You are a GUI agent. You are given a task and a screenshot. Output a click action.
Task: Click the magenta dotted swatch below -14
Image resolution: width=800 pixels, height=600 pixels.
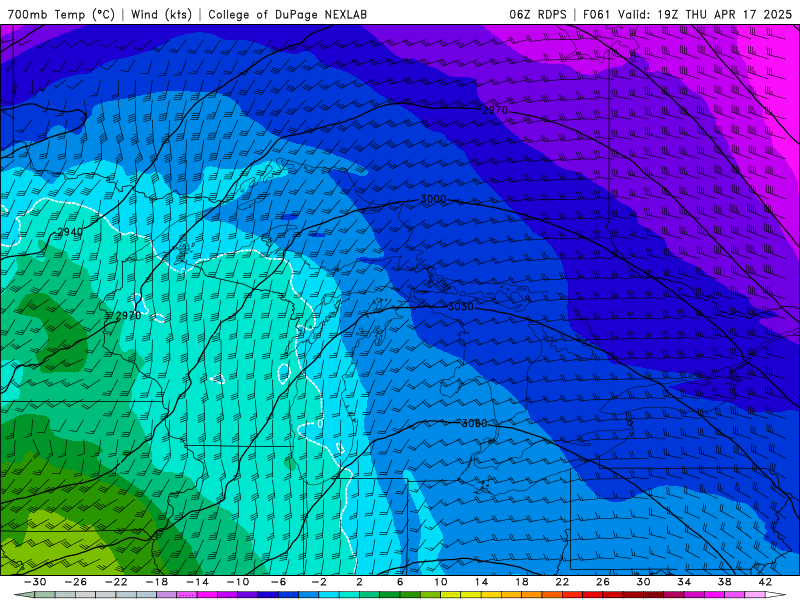tap(187, 595)
